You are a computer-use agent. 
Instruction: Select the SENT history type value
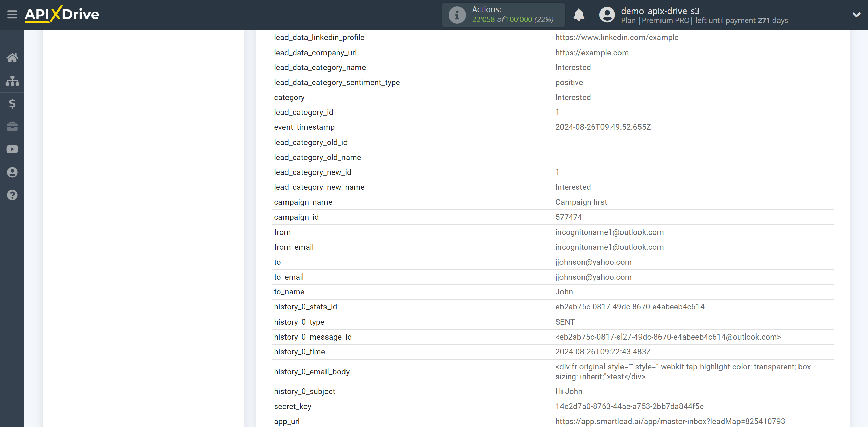tap(565, 322)
